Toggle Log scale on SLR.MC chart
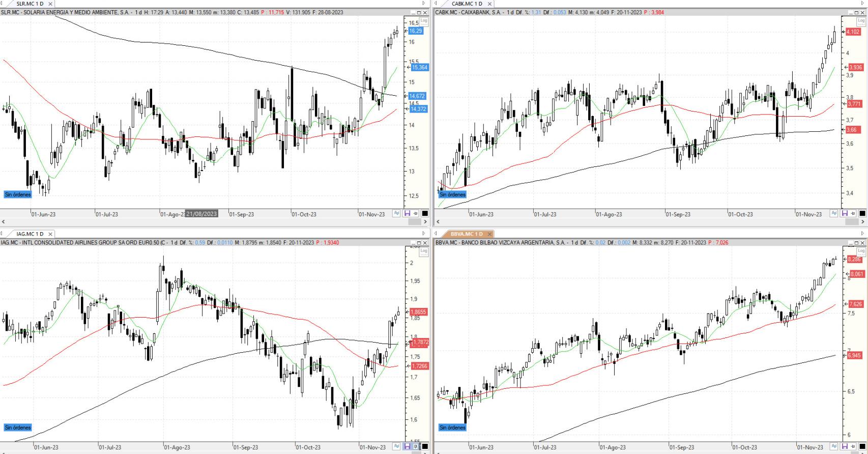The image size is (868, 454). [x=424, y=21]
